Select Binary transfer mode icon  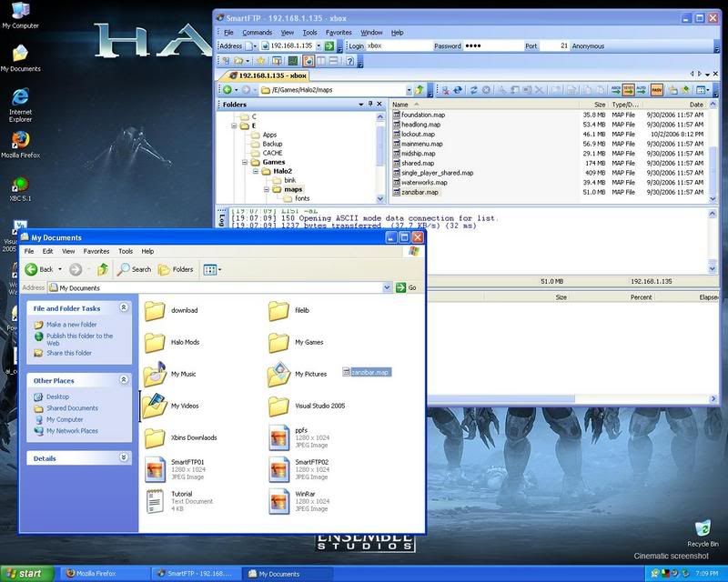click(628, 90)
